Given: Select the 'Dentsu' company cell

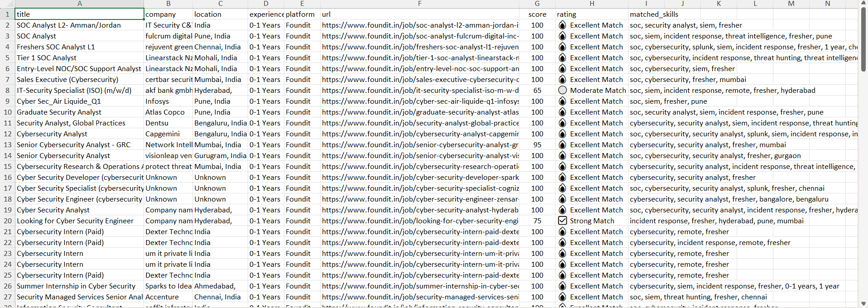Looking at the screenshot, I should point(168,123).
